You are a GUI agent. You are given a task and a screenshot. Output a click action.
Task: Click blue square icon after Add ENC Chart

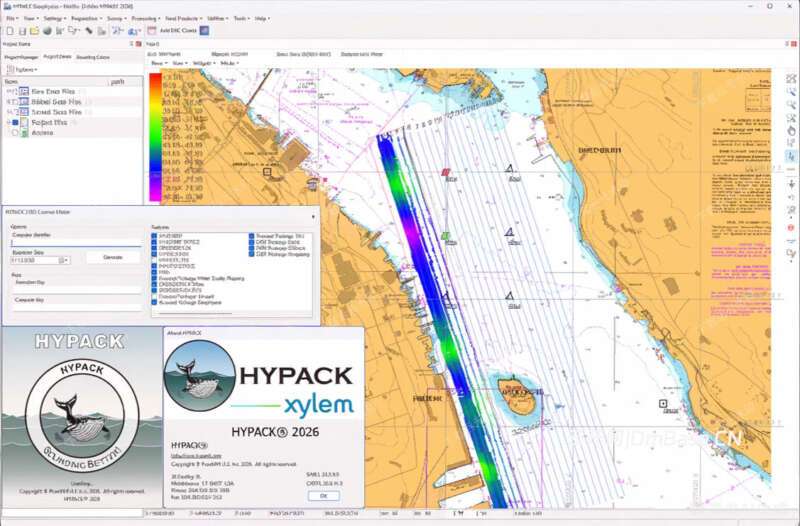[x=204, y=31]
